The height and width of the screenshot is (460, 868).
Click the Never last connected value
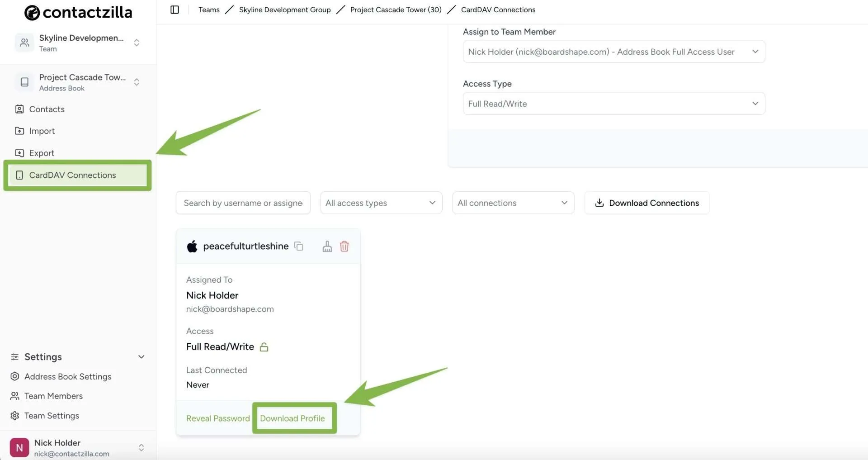(x=198, y=385)
